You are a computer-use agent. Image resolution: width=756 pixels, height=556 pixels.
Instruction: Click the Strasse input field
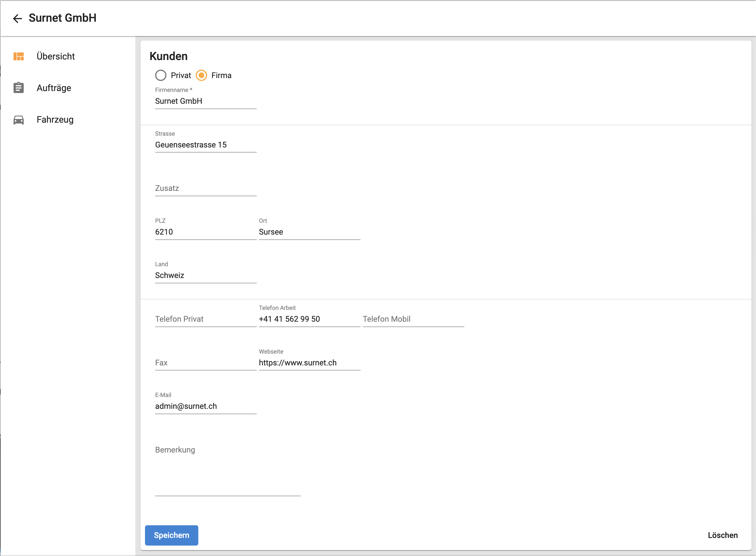pyautogui.click(x=206, y=145)
